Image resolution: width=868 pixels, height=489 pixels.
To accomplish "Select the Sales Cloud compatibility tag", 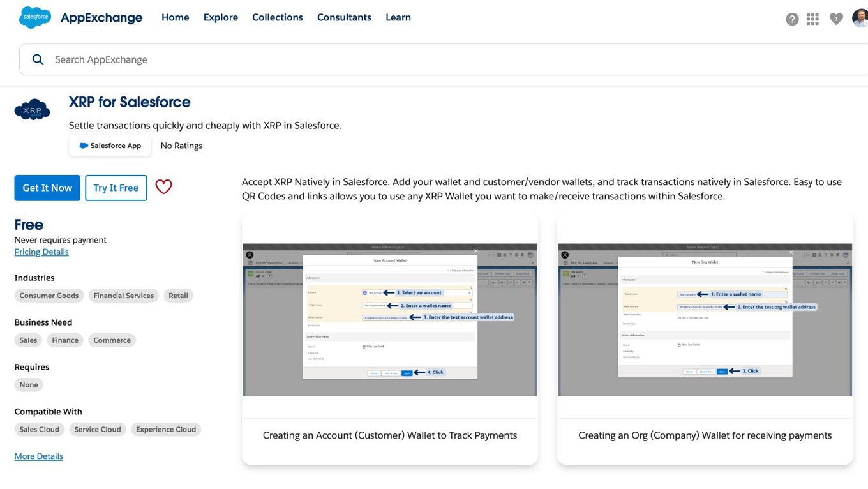I will click(x=40, y=430).
